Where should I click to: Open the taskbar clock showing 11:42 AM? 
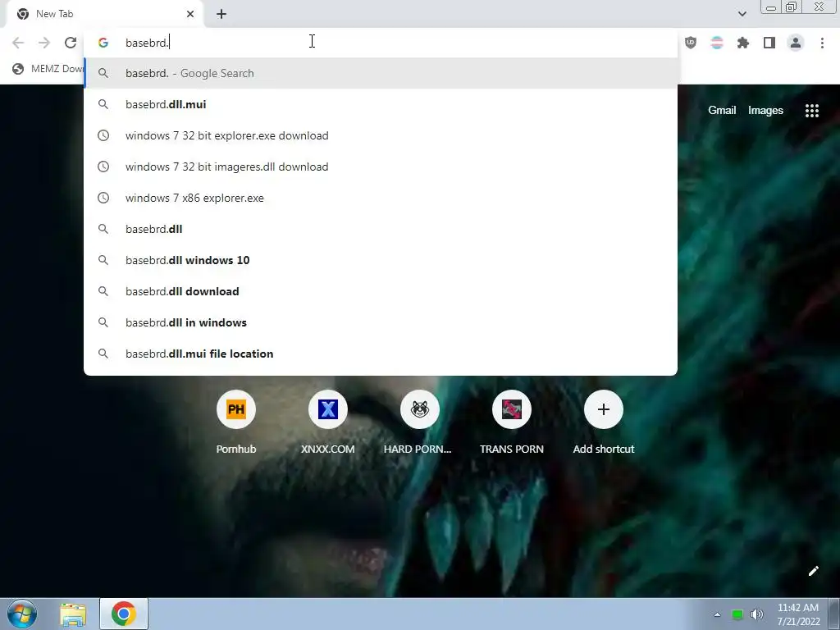pos(798,614)
